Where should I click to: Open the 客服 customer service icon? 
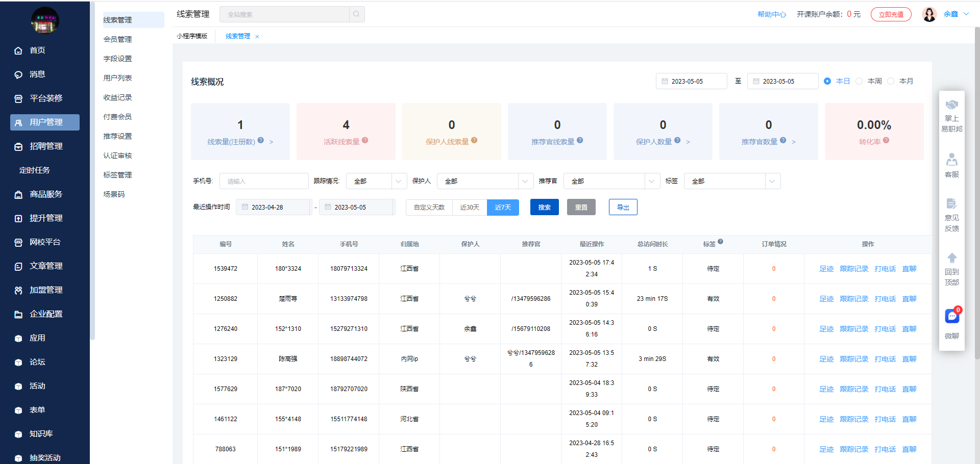[952, 160]
